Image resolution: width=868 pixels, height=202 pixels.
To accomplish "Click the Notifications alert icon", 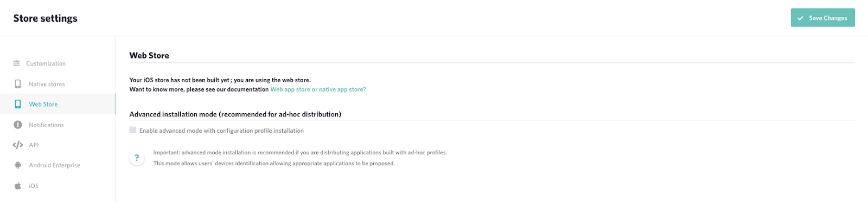I will tap(18, 125).
